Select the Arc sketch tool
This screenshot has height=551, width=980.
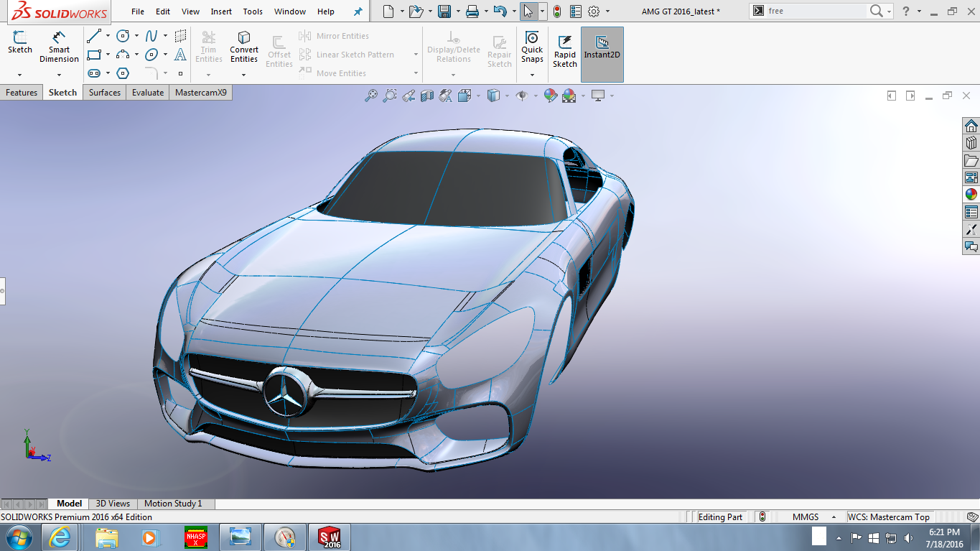(x=123, y=55)
